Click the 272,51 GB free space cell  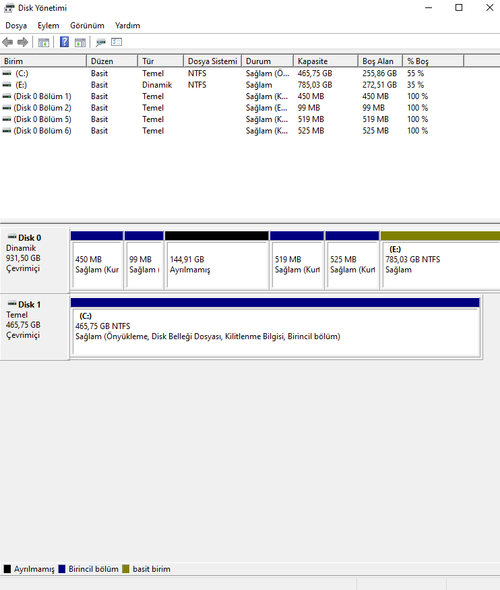click(380, 85)
